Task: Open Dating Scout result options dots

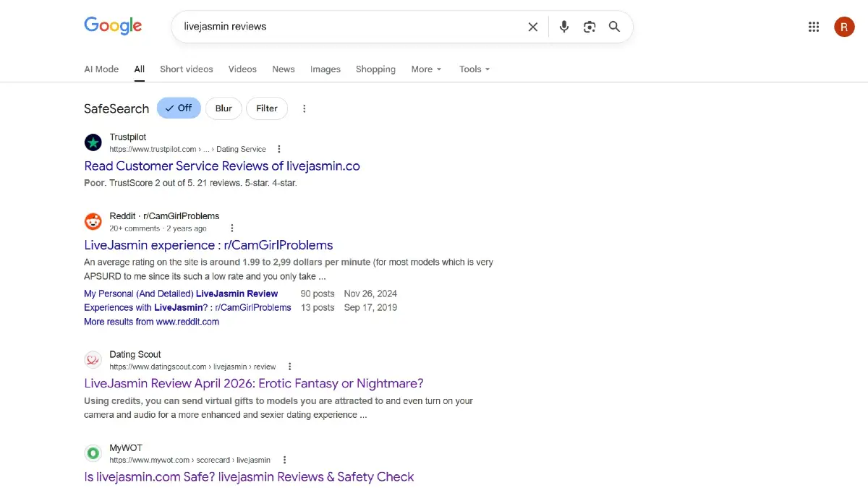Action: coord(289,367)
